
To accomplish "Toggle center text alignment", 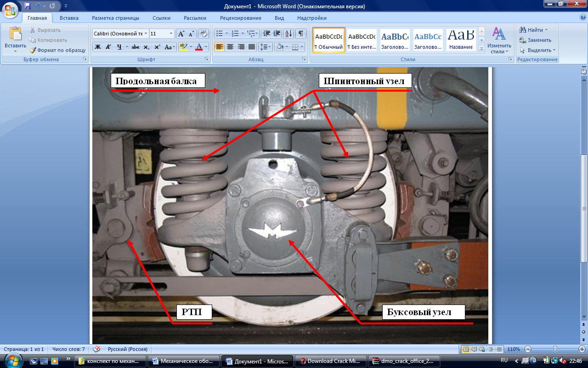I will (x=230, y=47).
